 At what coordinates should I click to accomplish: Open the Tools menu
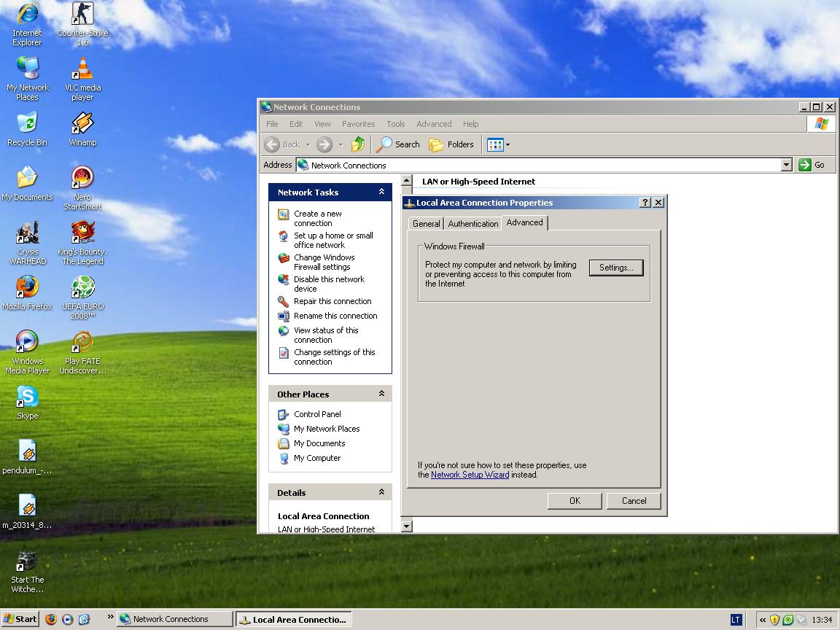[x=396, y=124]
